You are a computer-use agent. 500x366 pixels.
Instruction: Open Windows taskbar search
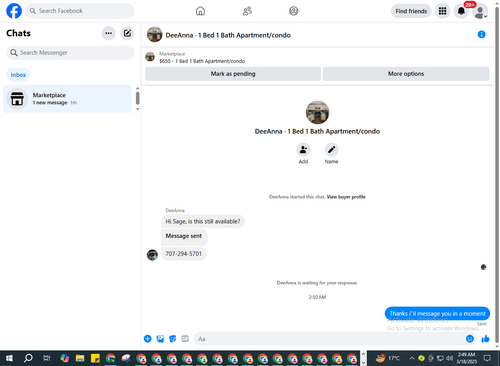(x=28, y=358)
